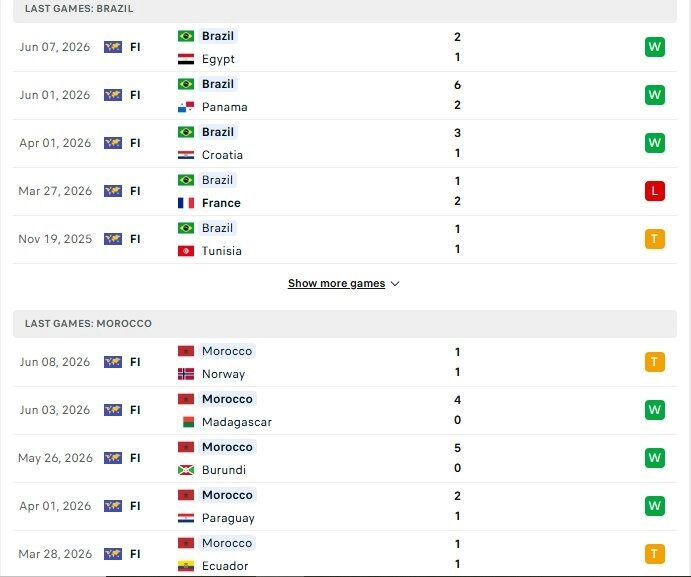Viewport: 691px width, 577px height.
Task: Click the Madagascar flag icon
Action: (188, 422)
